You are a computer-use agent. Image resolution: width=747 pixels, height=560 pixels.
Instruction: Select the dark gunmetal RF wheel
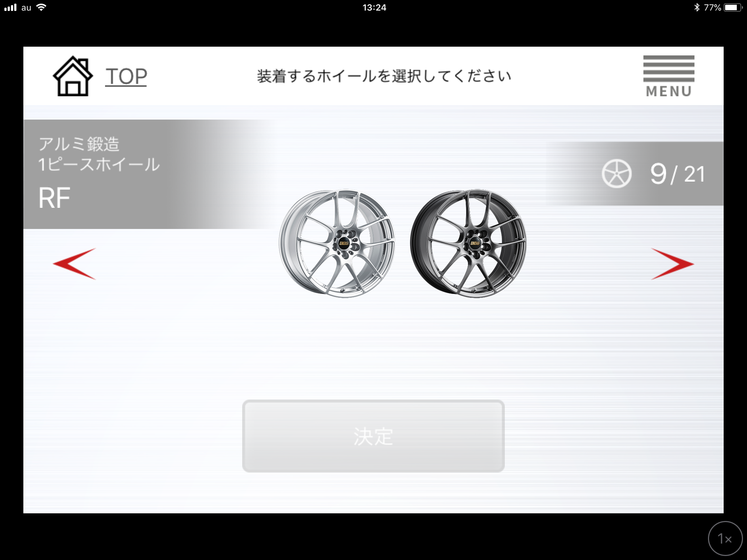click(468, 244)
